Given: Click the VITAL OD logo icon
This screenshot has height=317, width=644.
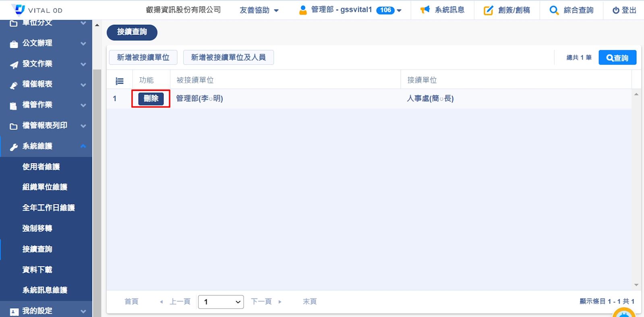Looking at the screenshot, I should 18,9.
